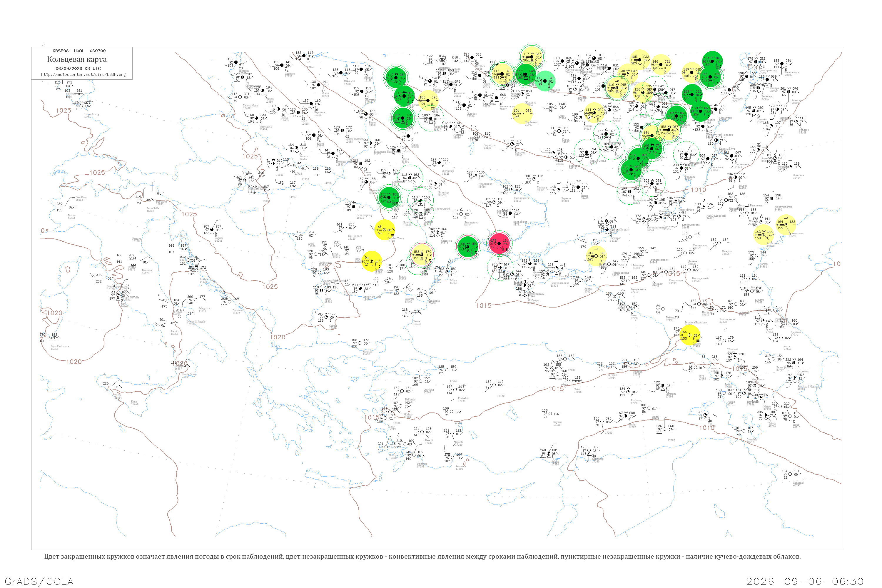Click the Кольцевая карта title
Viewport: 882px width, 588px height.
point(77,59)
